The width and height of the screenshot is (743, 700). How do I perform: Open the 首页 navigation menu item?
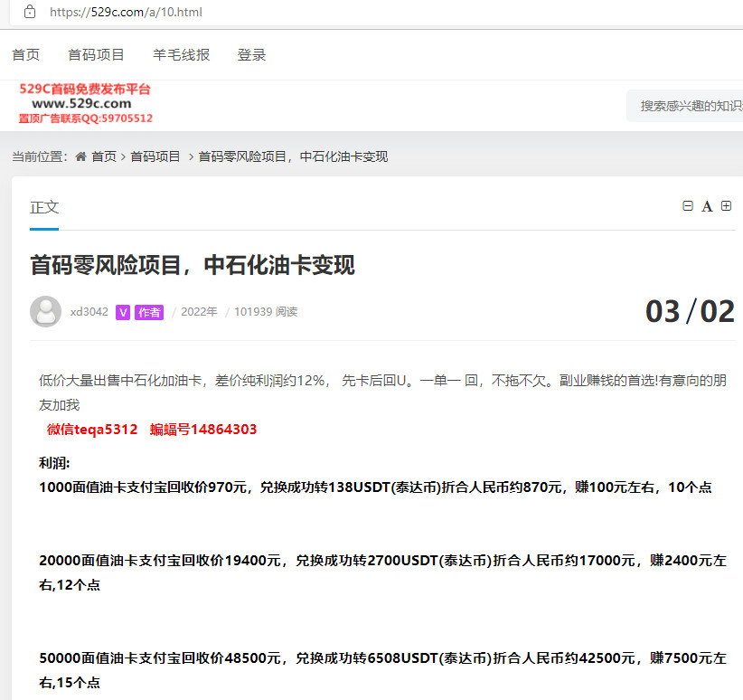(25, 55)
